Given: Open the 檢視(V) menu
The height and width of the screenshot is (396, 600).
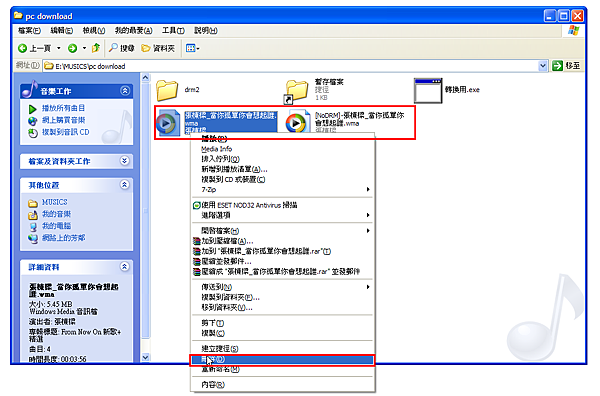Looking at the screenshot, I should click(94, 30).
